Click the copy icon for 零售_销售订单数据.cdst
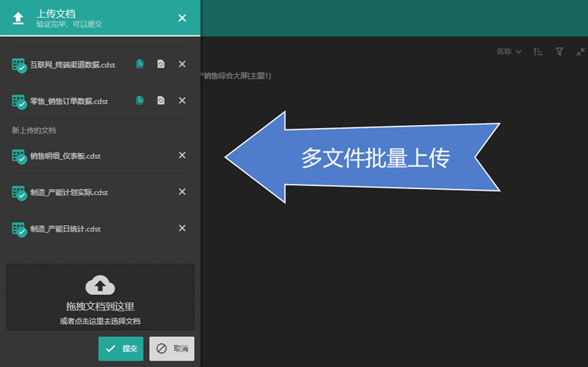Screen dimensions: 588x367 [140, 100]
